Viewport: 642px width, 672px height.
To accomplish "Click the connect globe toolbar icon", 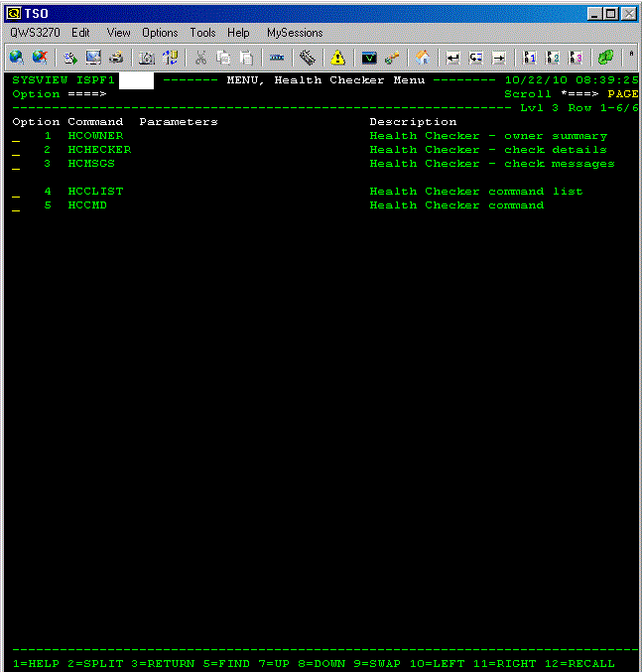I will [17, 58].
